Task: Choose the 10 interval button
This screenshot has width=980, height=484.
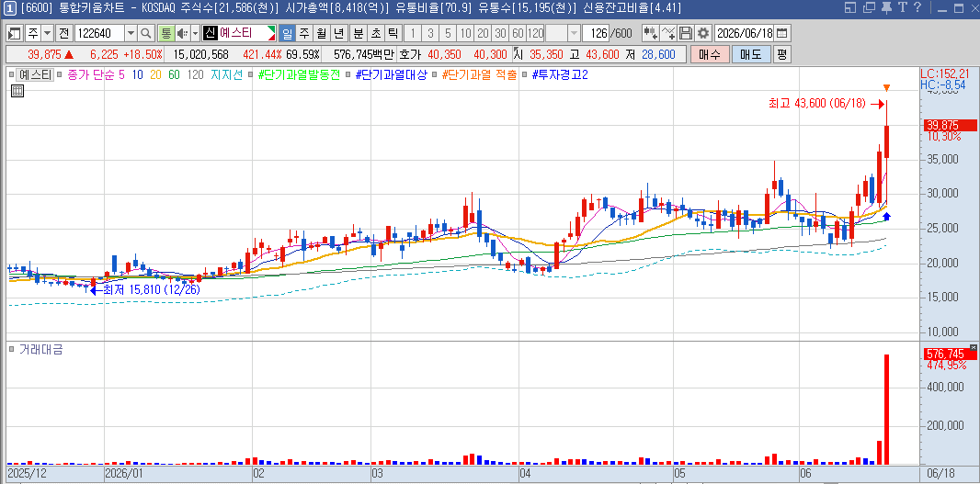Action: pos(465,33)
